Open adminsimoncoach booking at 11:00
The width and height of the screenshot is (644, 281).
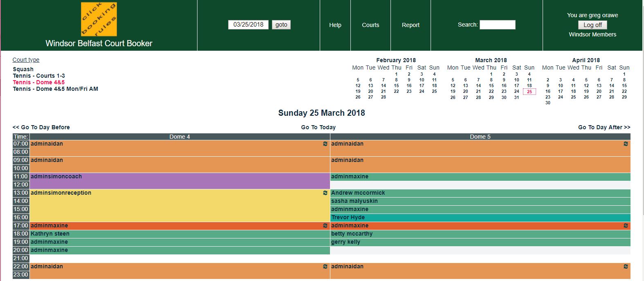coord(180,181)
